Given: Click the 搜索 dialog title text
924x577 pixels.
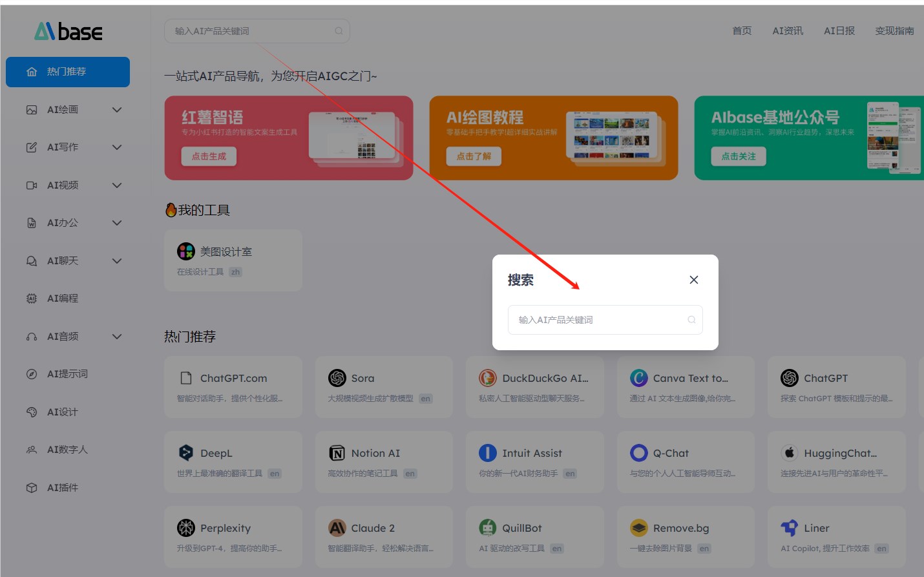Looking at the screenshot, I should (x=521, y=280).
